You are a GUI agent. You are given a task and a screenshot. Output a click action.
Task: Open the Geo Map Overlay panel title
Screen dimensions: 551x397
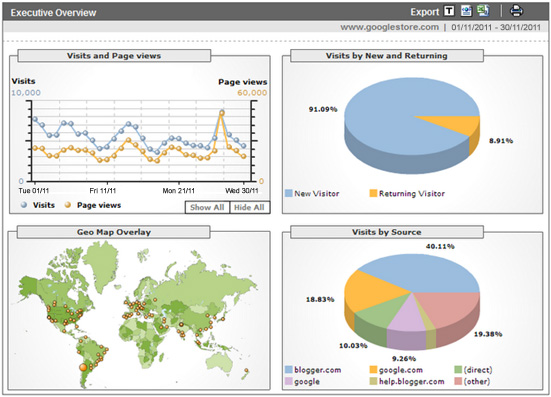point(114,232)
